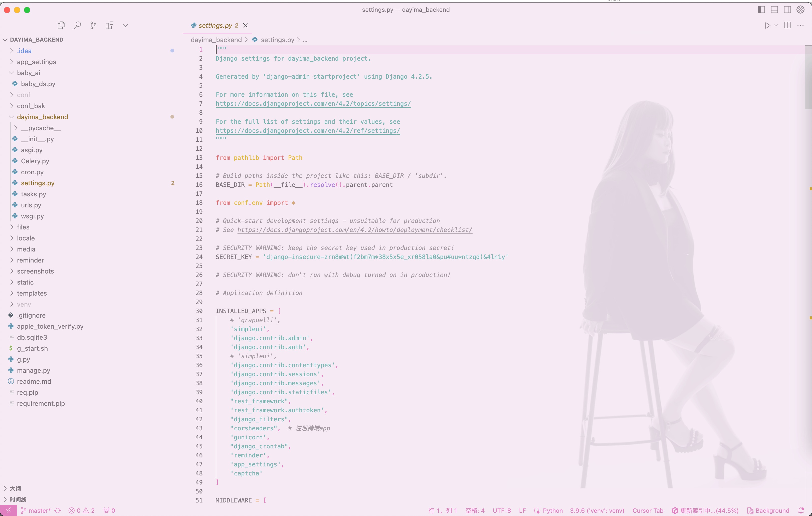Open the Search magnifier icon

(x=77, y=25)
